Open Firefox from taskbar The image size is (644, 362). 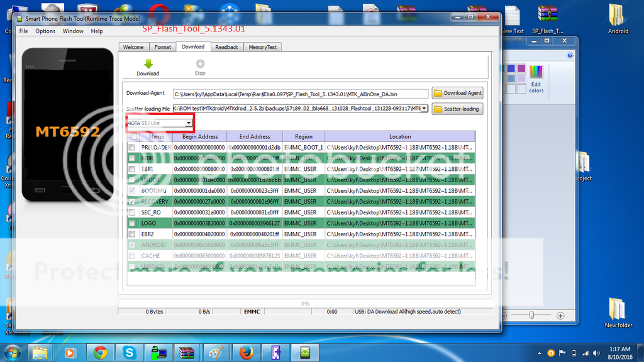pyautogui.click(x=246, y=353)
